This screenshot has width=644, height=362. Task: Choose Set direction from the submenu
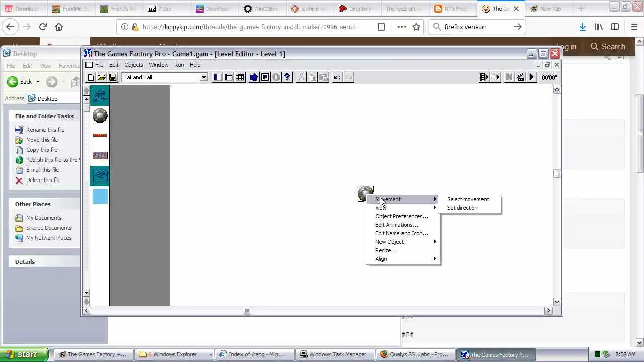462,208
